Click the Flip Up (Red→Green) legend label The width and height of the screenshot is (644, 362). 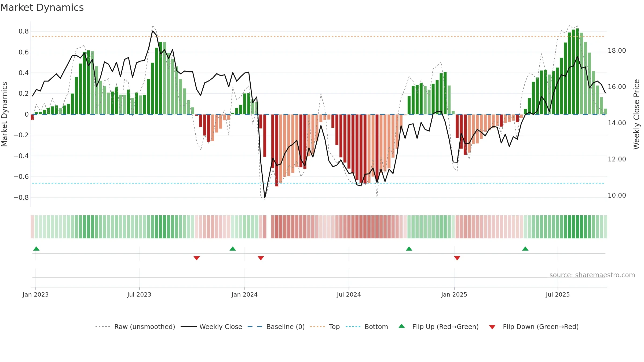(445, 327)
